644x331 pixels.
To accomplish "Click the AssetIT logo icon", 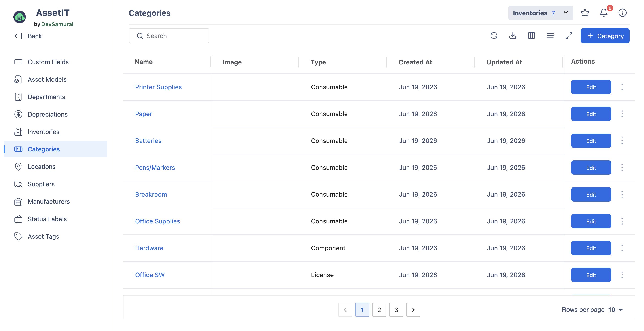I will [x=19, y=17].
